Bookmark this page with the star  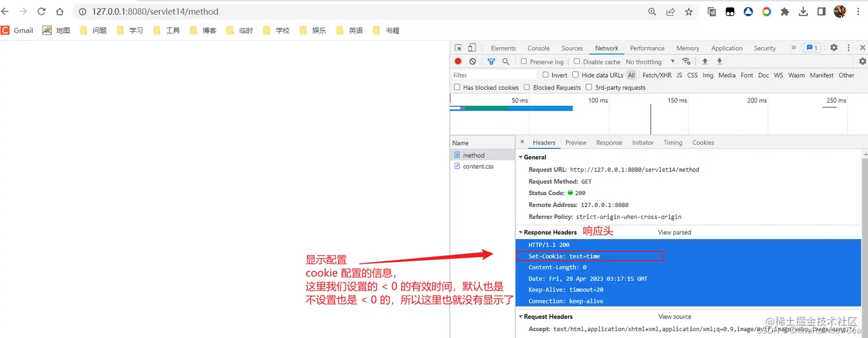(x=689, y=11)
